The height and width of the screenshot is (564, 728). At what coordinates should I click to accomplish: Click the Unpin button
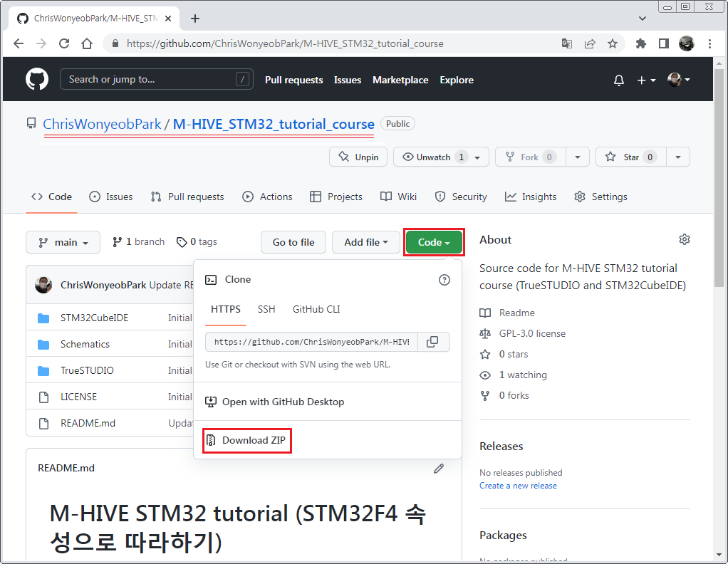coord(358,157)
